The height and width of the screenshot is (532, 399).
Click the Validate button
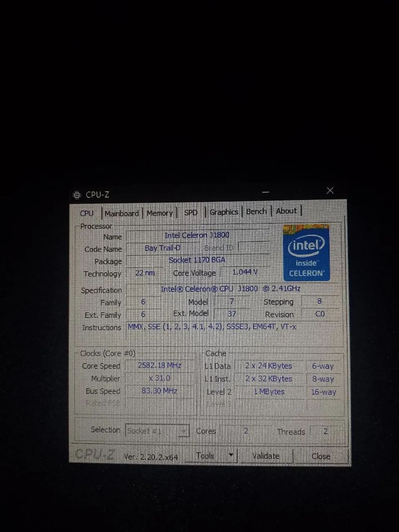[266, 456]
